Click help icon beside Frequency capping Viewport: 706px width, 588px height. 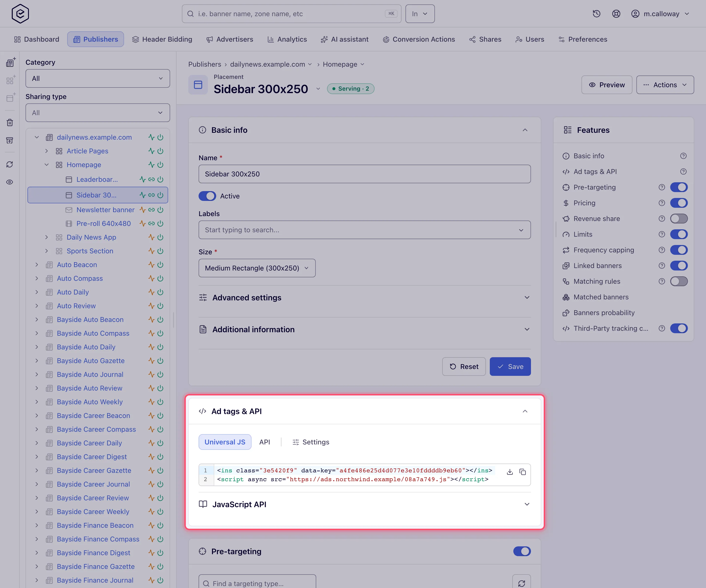coord(662,250)
